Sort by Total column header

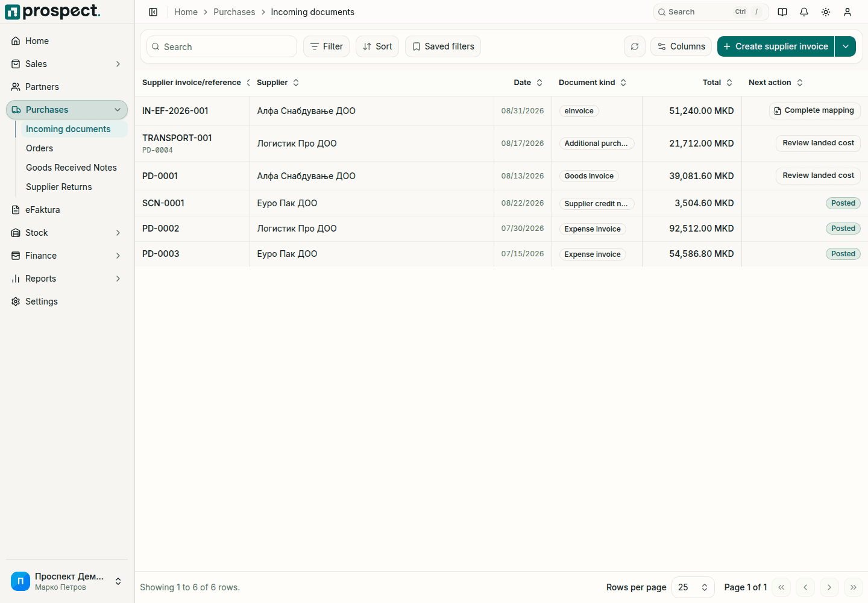coord(717,83)
